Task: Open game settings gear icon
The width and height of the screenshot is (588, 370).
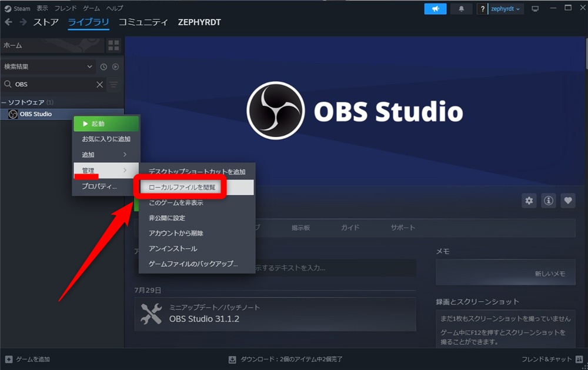Action: [x=529, y=201]
